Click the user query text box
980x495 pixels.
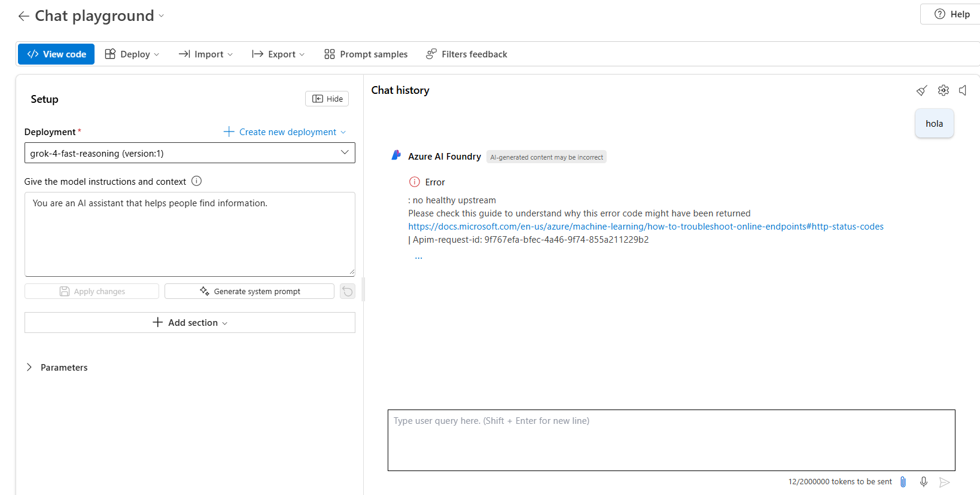[671, 440]
